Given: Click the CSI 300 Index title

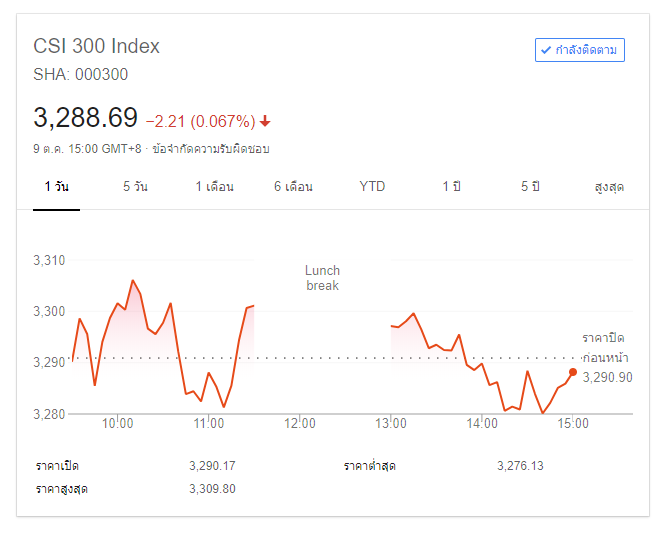Looking at the screenshot, I should (97, 46).
